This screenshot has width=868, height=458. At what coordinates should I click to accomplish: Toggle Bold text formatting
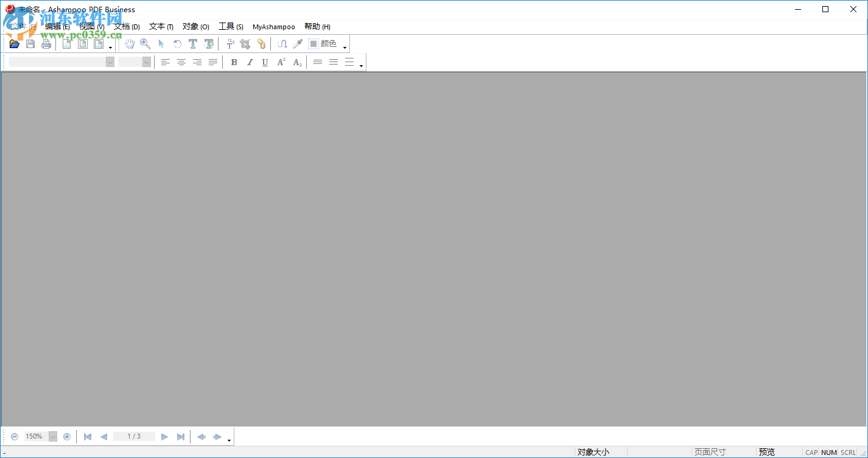pos(234,62)
